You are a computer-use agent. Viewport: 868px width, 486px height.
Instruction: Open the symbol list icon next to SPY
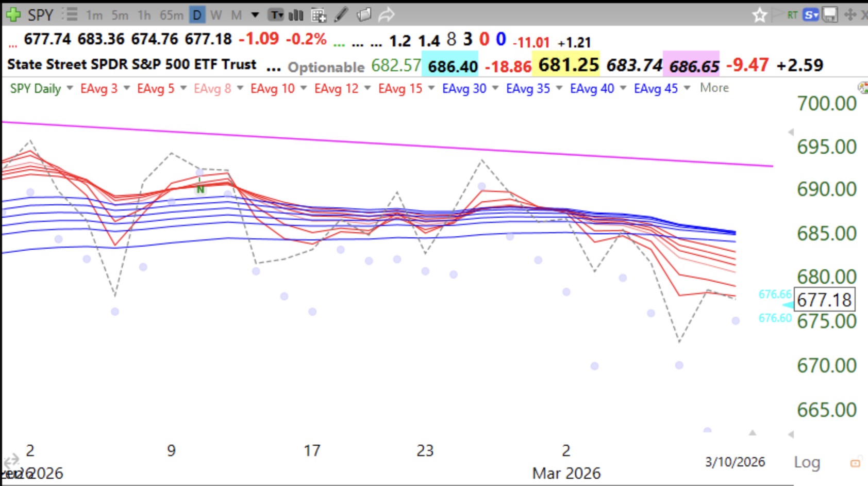tap(71, 14)
